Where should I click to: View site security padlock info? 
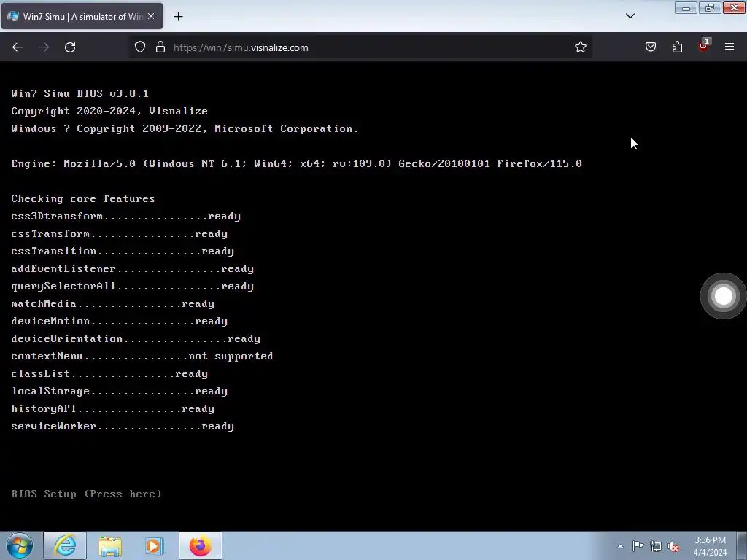tap(160, 47)
